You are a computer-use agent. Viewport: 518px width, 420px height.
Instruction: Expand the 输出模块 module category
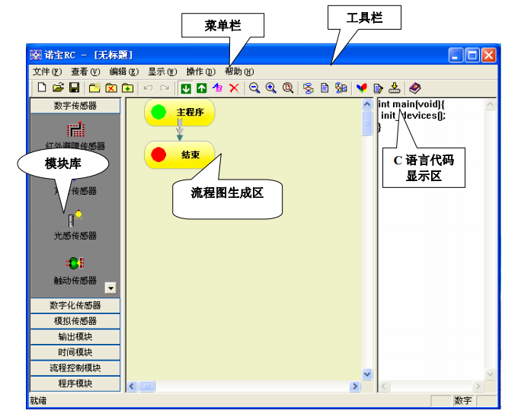(x=75, y=336)
